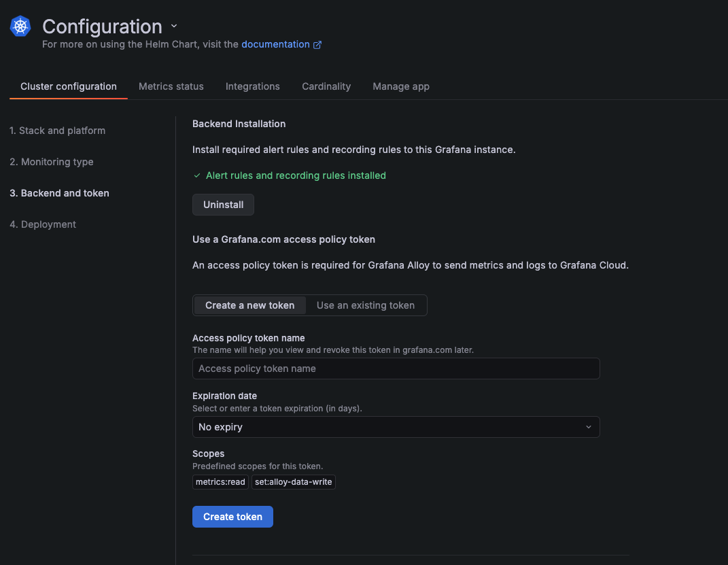Click the green checkmark installed status icon

click(197, 175)
